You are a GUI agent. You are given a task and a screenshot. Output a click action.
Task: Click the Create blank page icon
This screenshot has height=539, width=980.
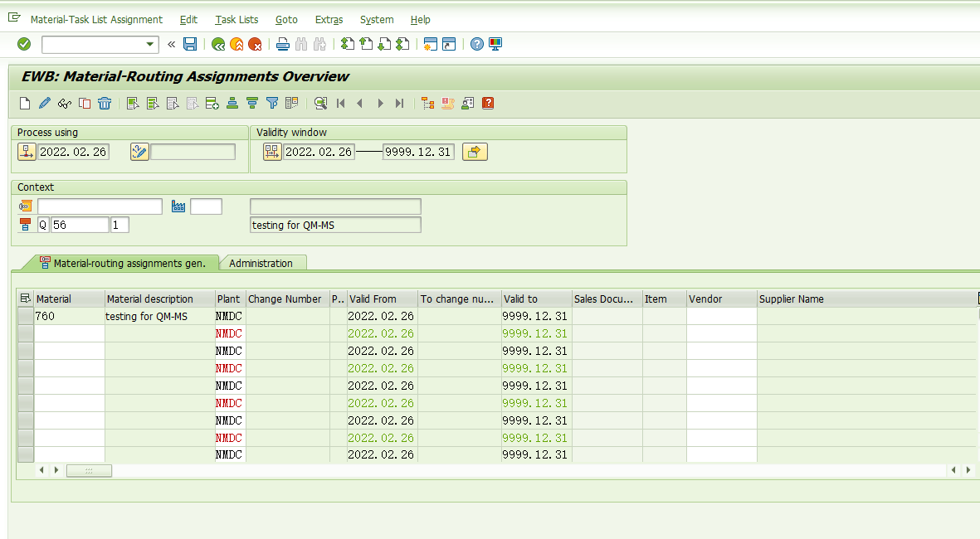(x=25, y=103)
